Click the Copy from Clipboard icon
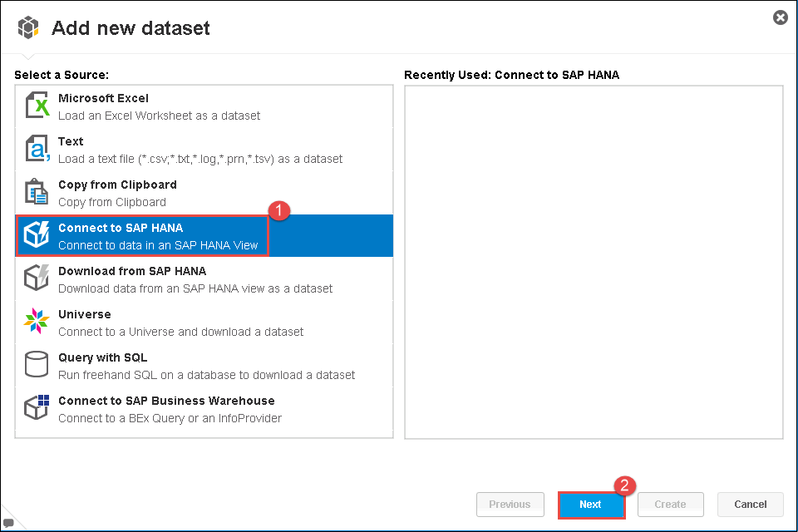 click(37, 193)
